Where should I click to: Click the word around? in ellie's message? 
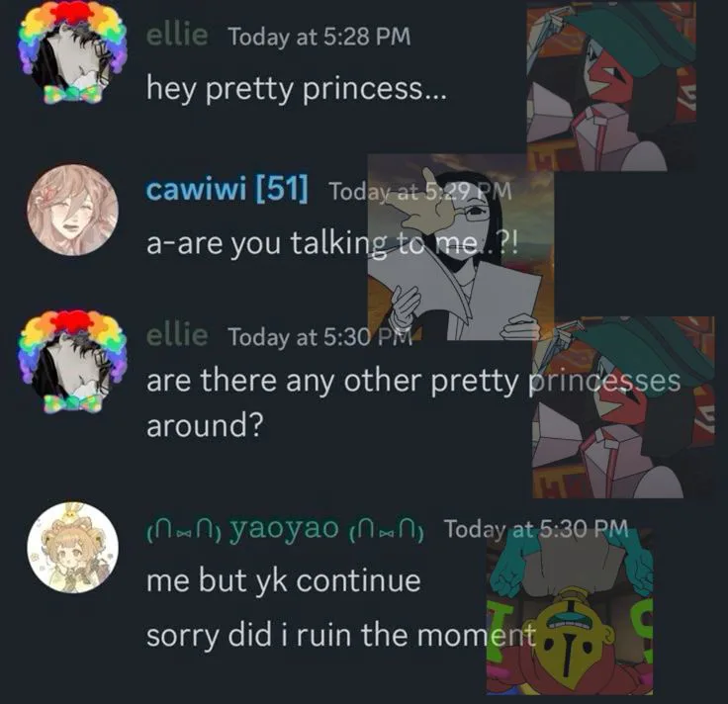(205, 424)
